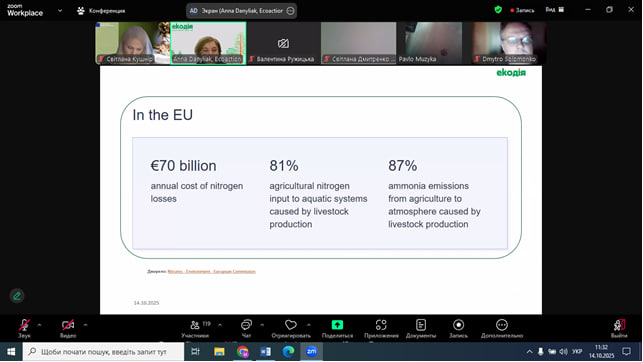Viewport: 643px width, 362px height.
Task: Expand video options arrow next to camera
Action: pyautogui.click(x=85, y=325)
